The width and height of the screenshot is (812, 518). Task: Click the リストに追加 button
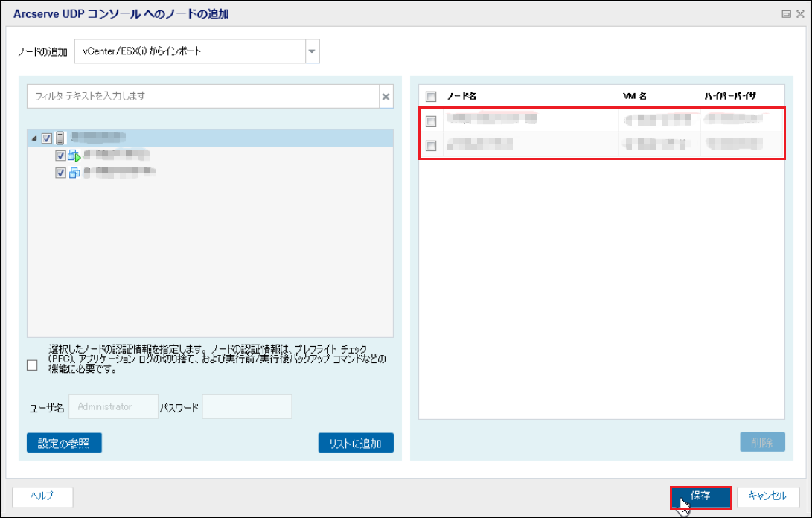click(x=356, y=443)
